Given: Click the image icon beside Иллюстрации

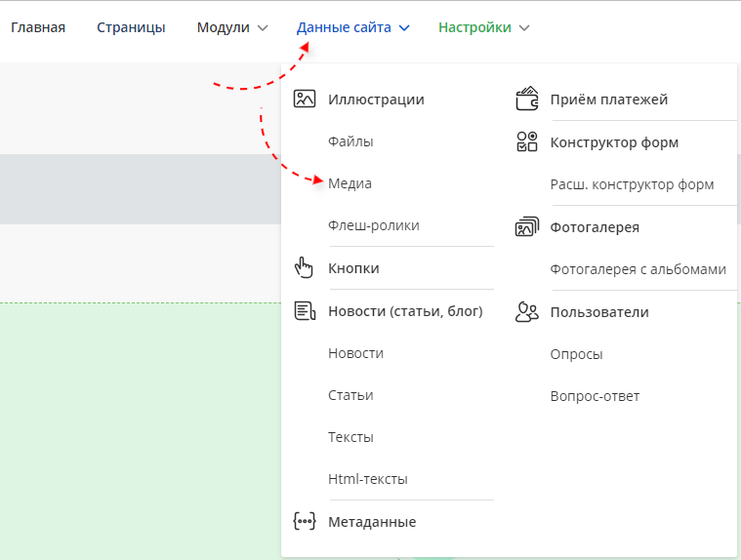Looking at the screenshot, I should click(305, 100).
